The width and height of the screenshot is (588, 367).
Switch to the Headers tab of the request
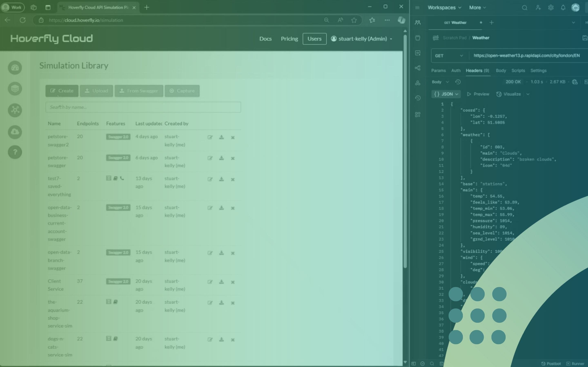(473, 70)
